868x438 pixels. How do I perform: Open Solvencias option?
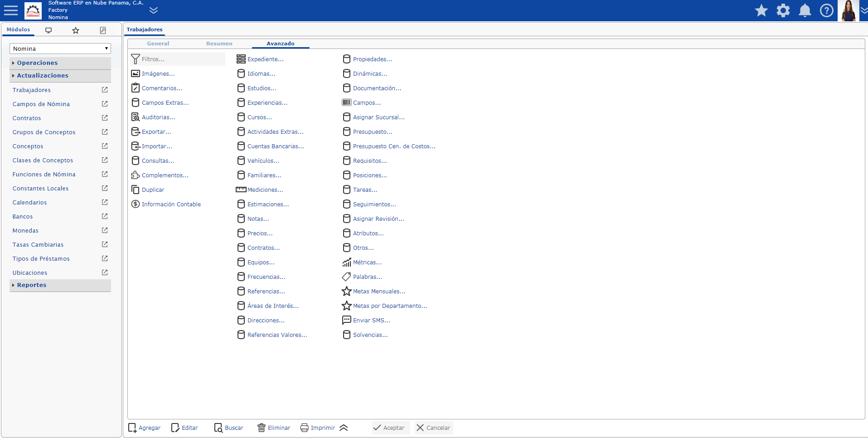(365, 335)
